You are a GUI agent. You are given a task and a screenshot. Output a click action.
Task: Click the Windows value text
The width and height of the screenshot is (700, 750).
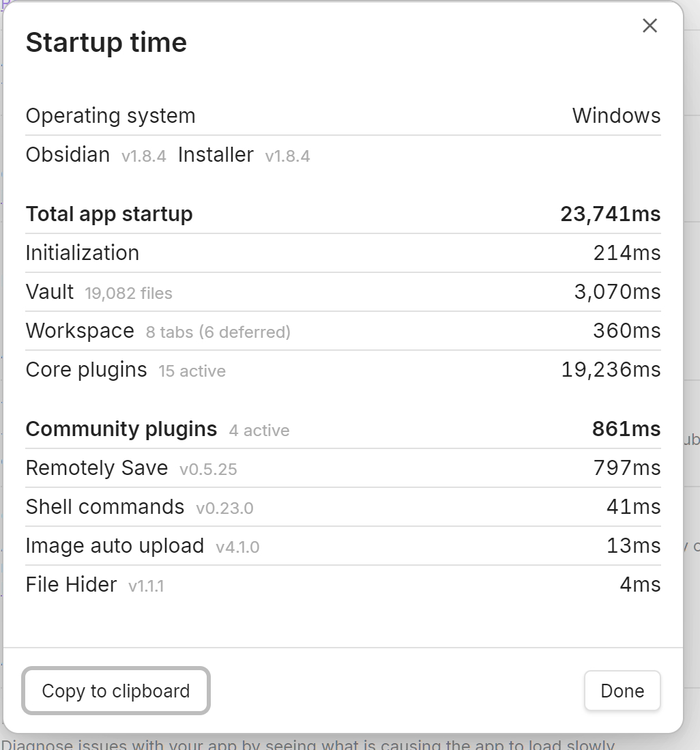pyautogui.click(x=616, y=116)
